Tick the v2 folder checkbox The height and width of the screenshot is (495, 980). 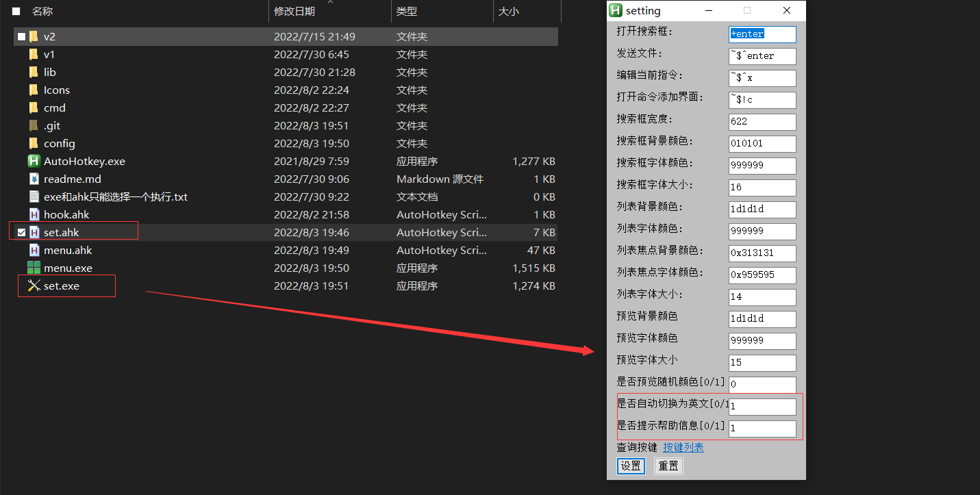(21, 36)
